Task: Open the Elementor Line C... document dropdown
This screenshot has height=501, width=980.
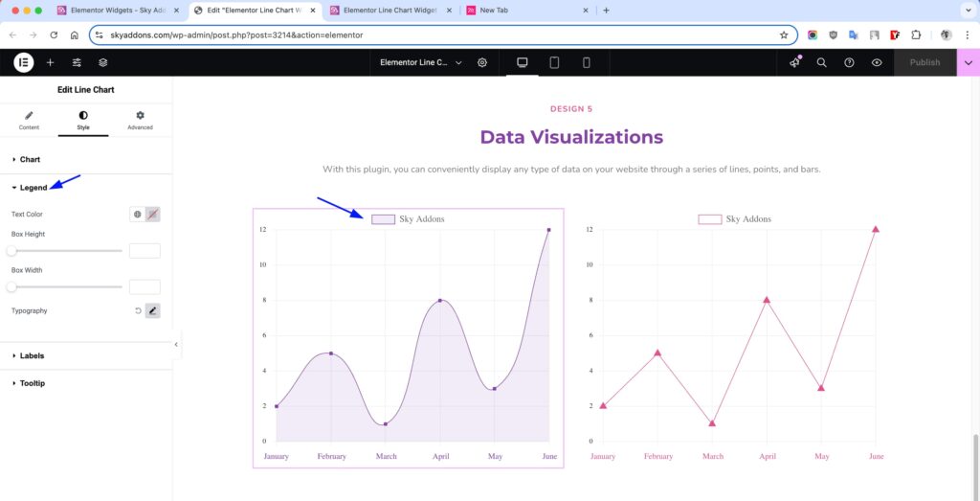Action: 421,62
